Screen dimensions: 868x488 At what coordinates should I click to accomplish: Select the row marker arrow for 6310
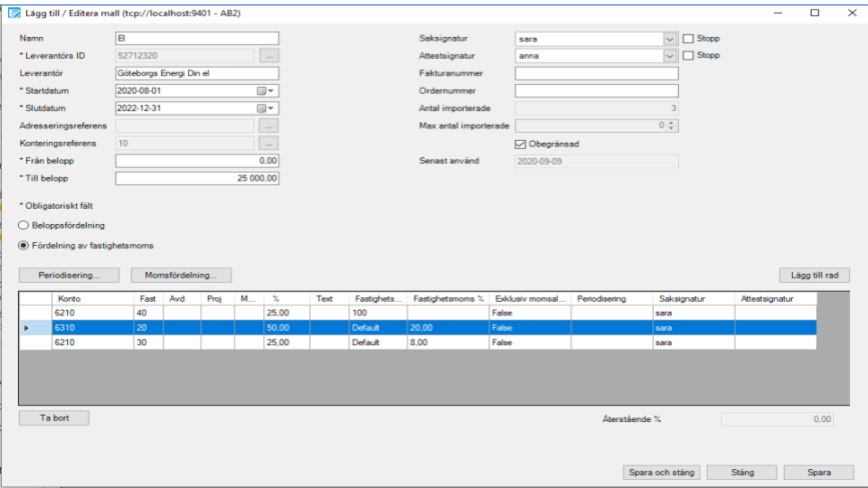click(x=25, y=328)
